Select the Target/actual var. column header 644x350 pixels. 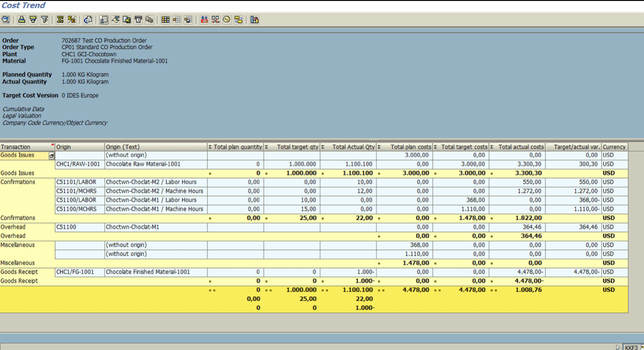click(x=573, y=147)
